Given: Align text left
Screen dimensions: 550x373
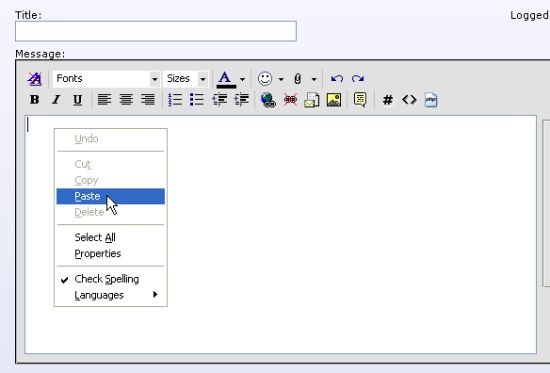Looking at the screenshot, I should click(x=104, y=100).
